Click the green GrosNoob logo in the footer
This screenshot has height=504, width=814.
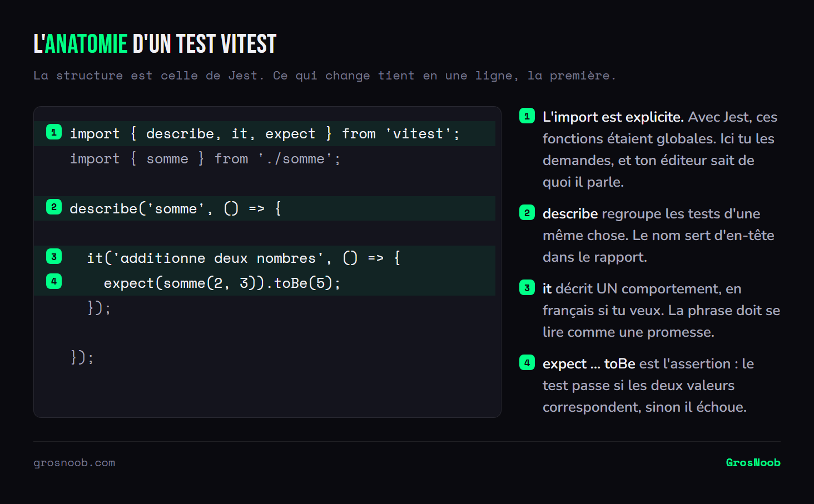coord(753,463)
